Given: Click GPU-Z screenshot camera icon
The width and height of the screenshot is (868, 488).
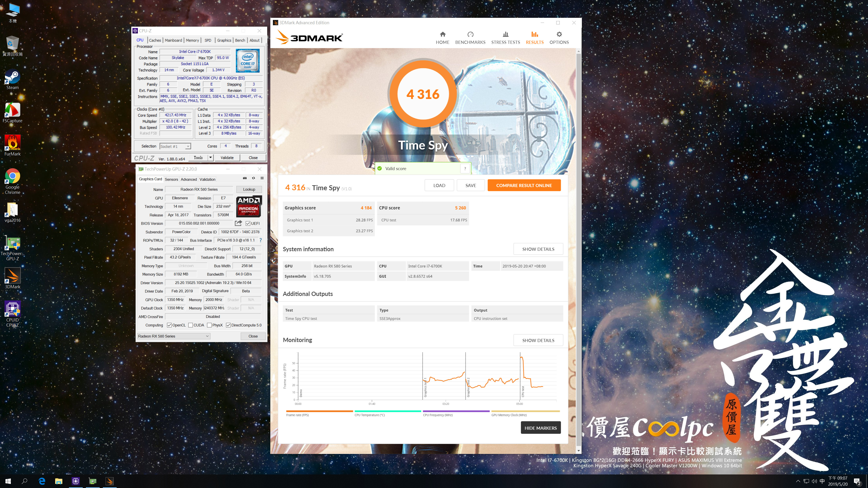Looking at the screenshot, I should click(x=245, y=178).
